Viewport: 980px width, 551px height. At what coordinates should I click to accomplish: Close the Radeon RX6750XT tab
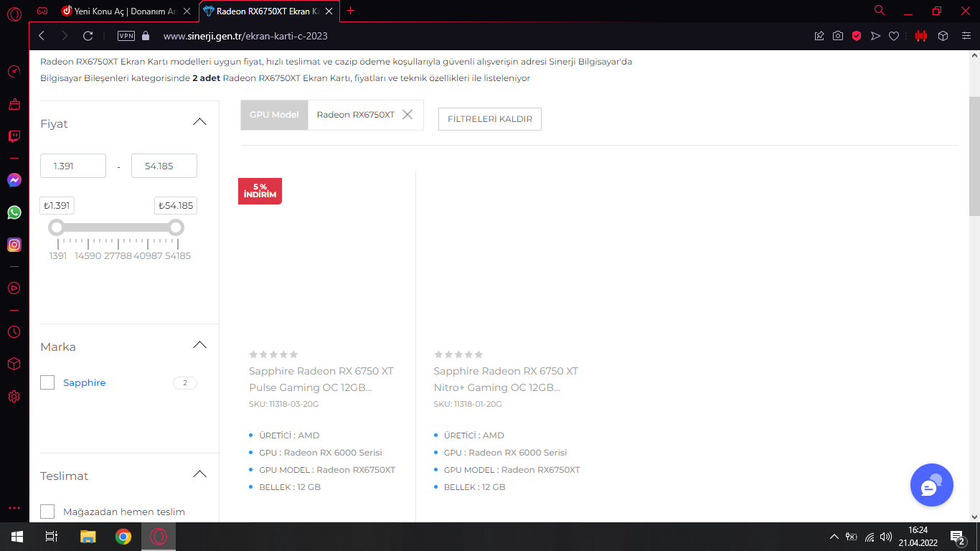pyautogui.click(x=329, y=11)
